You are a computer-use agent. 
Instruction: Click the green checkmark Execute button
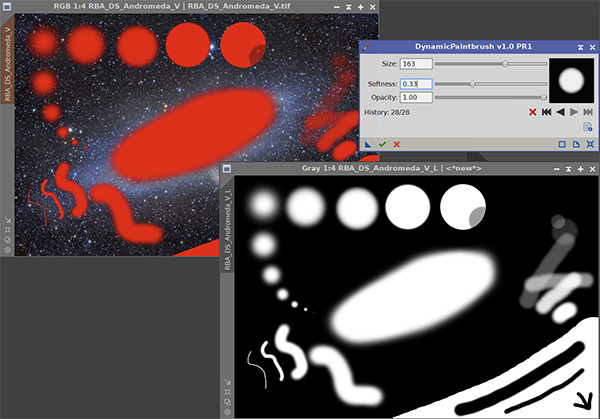381,145
